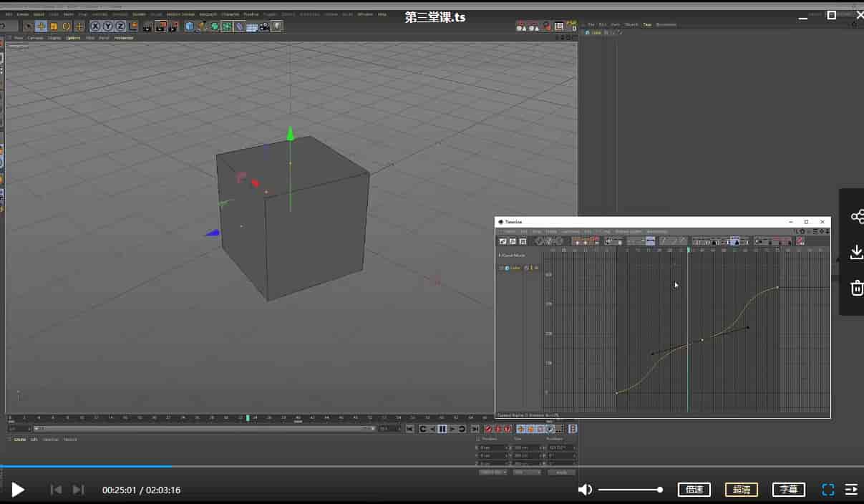Open the coordinate mode dropdown beside Apply
Screen dimensions: 864x504
click(x=493, y=472)
